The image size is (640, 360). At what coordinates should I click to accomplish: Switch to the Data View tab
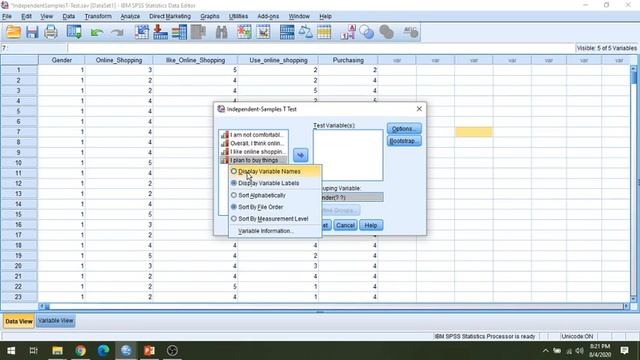[x=19, y=321]
